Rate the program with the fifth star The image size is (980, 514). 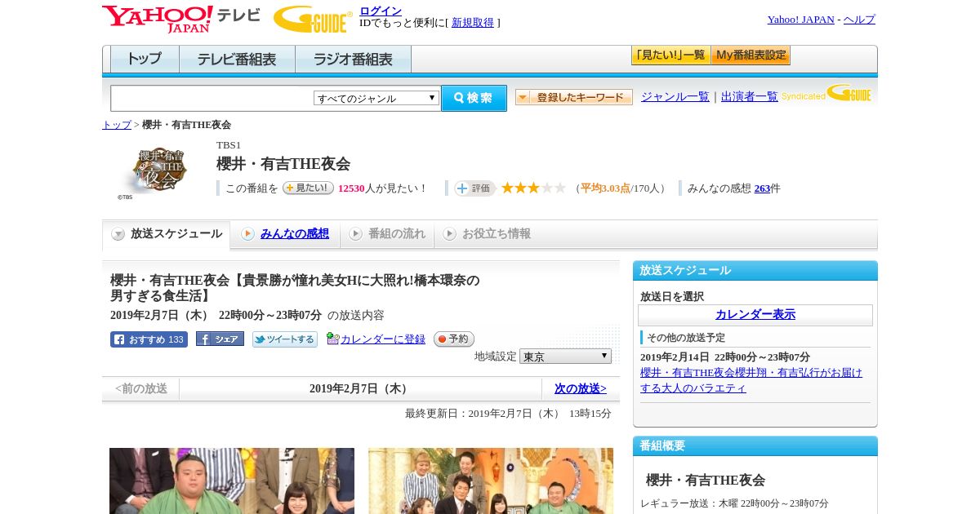[560, 188]
